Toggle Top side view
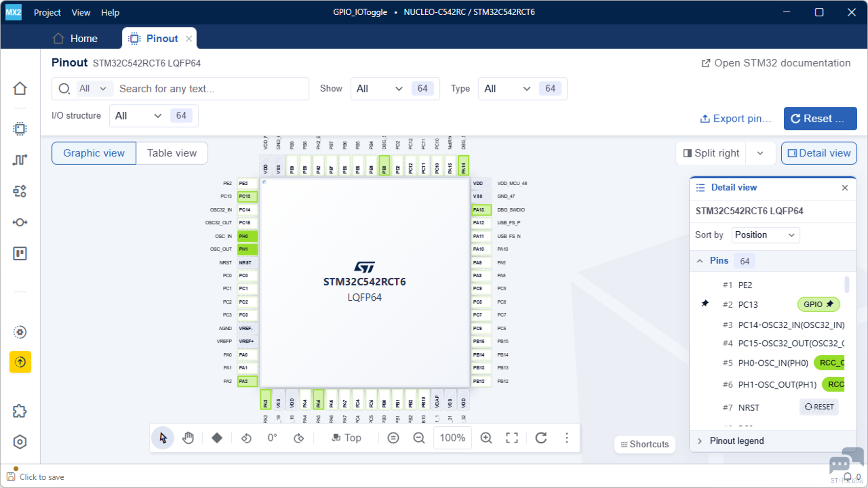Screen dimensions: 868x488 coord(347,438)
